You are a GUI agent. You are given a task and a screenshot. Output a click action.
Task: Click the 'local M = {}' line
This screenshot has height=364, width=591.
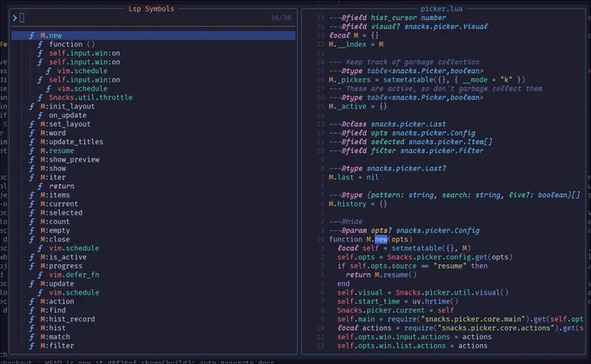click(354, 36)
